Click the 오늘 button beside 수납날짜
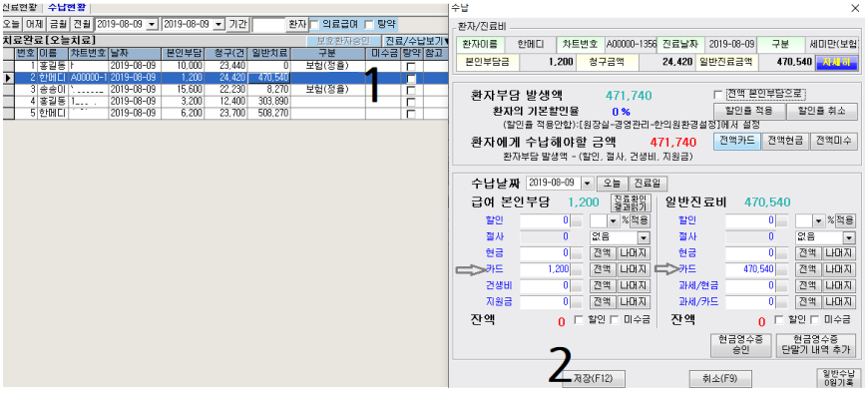The image size is (868, 393). tap(612, 184)
